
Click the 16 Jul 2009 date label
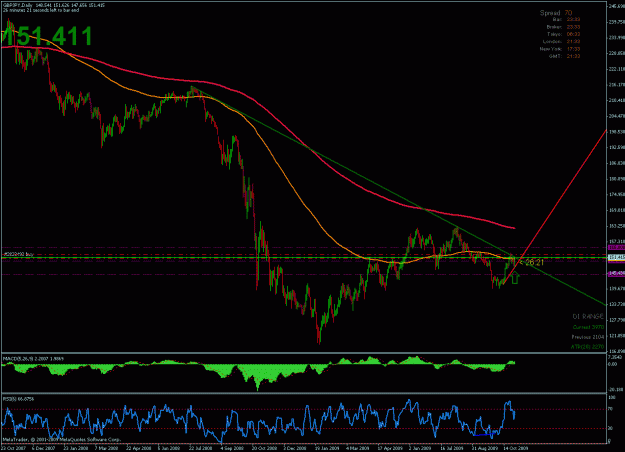[x=452, y=448]
